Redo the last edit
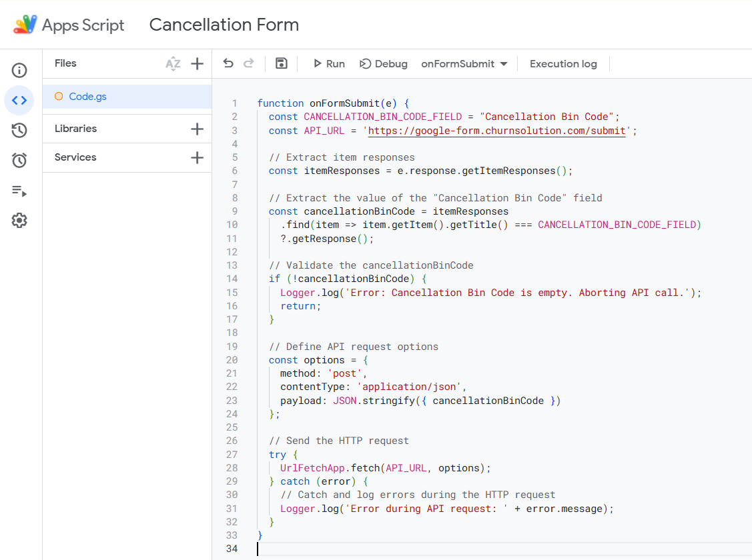This screenshot has width=752, height=560. coord(248,63)
